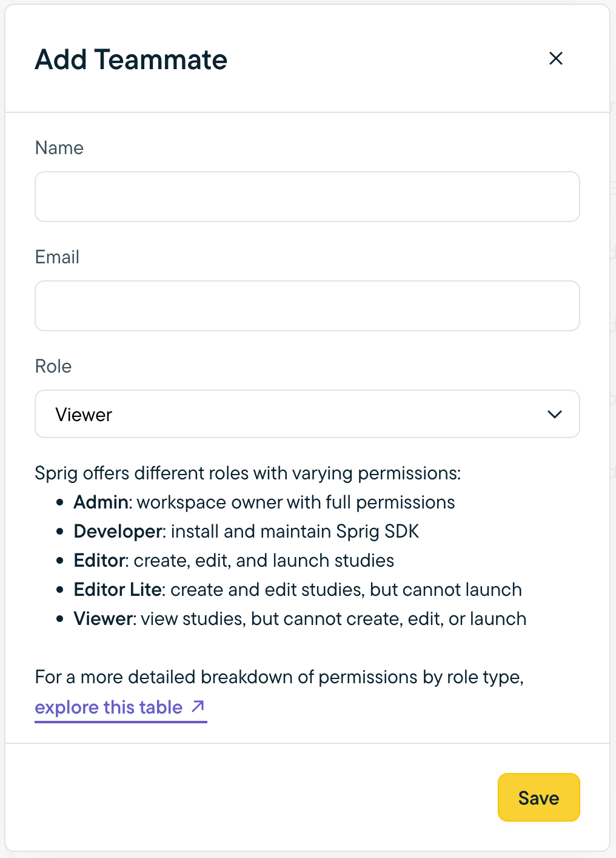Click the Add Teammate heading

(131, 59)
